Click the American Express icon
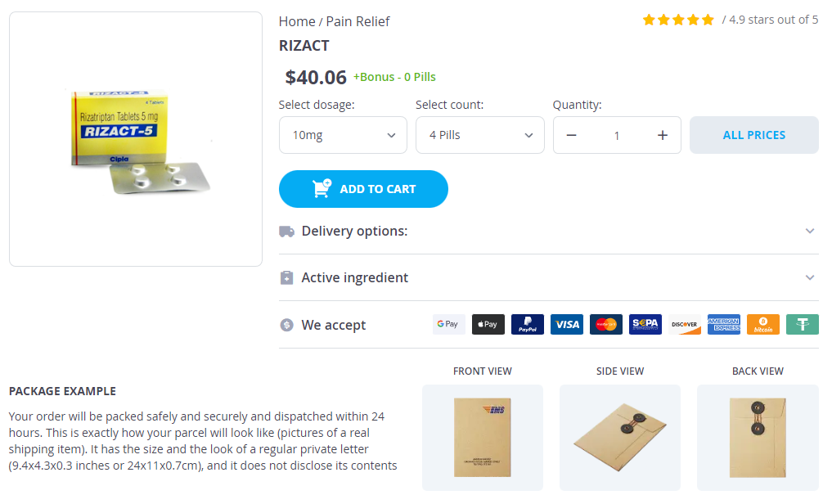 tap(724, 324)
